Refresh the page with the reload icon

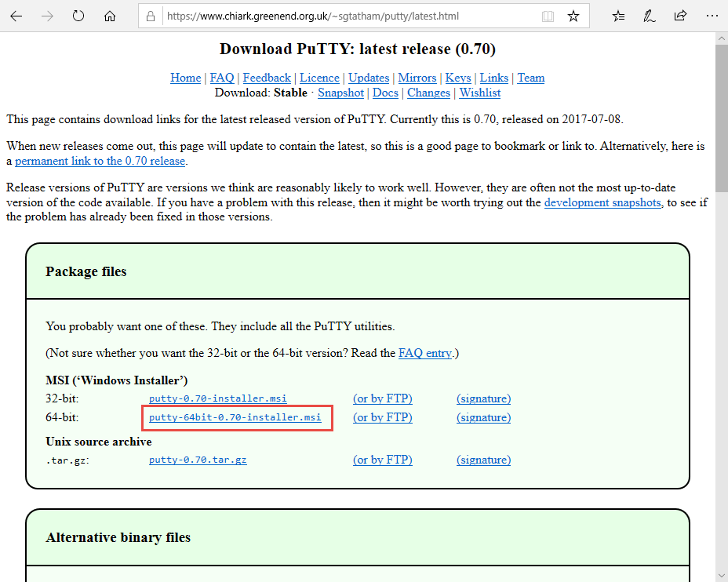pos(78,16)
